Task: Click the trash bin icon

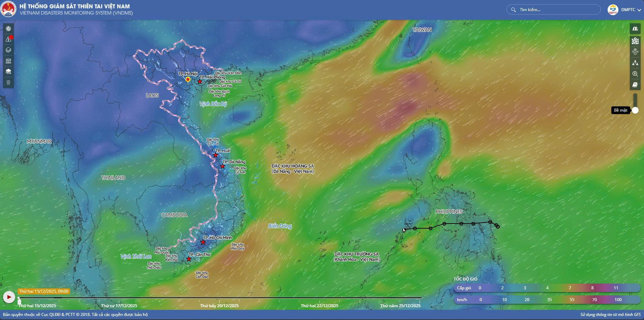Action: [x=8, y=82]
